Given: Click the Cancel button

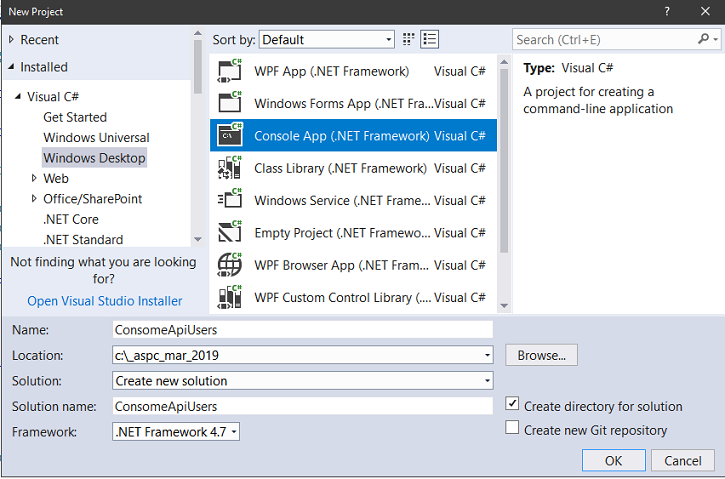Looking at the screenshot, I should [682, 461].
